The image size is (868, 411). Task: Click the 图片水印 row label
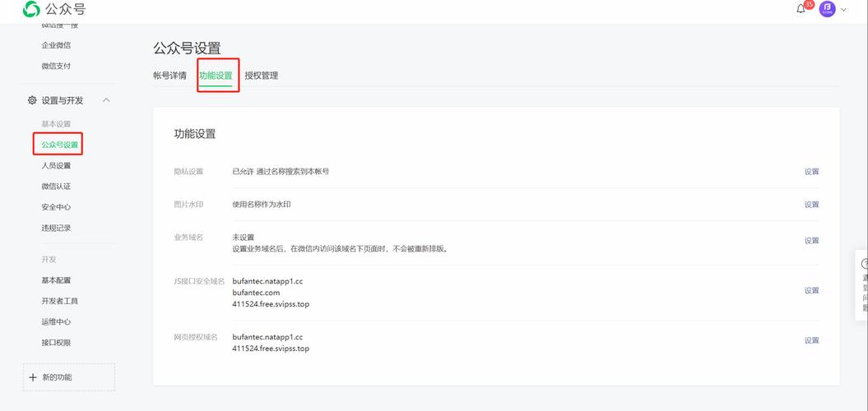(188, 205)
